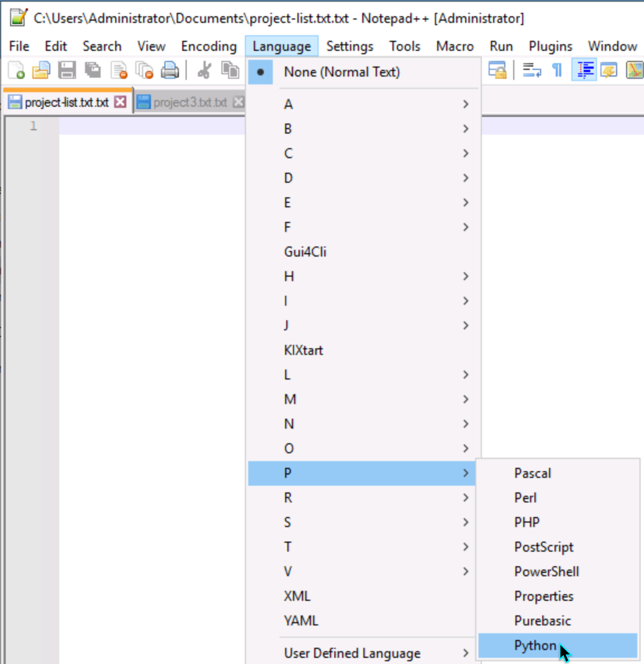Open the View menu

click(151, 46)
